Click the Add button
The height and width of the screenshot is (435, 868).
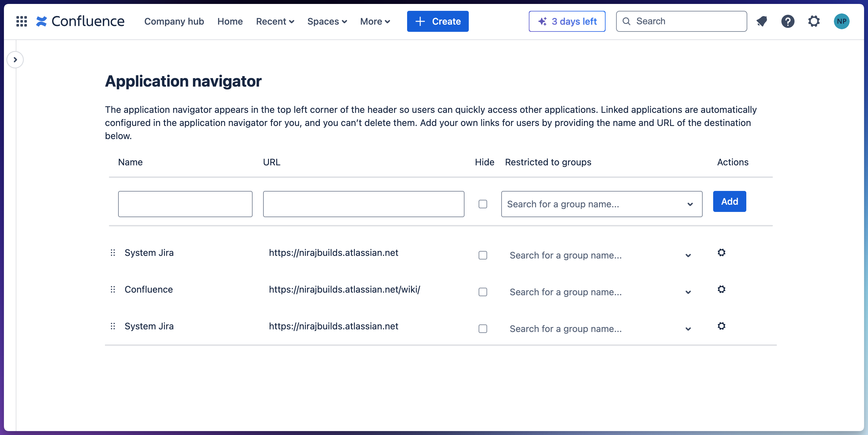point(729,201)
